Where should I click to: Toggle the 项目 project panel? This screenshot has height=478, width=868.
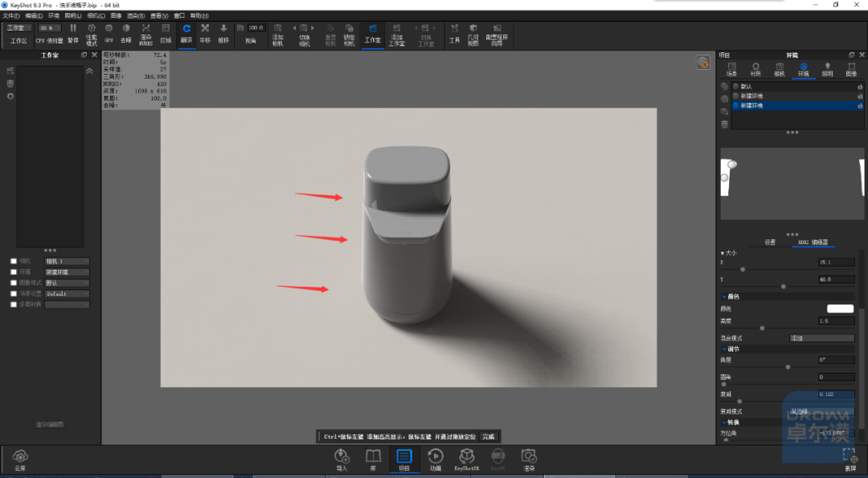point(404,460)
